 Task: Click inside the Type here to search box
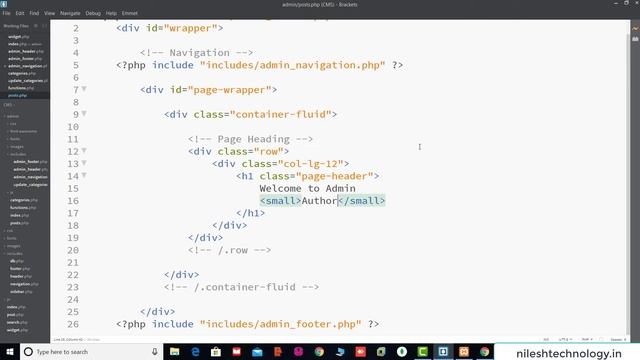pyautogui.click(x=92, y=351)
